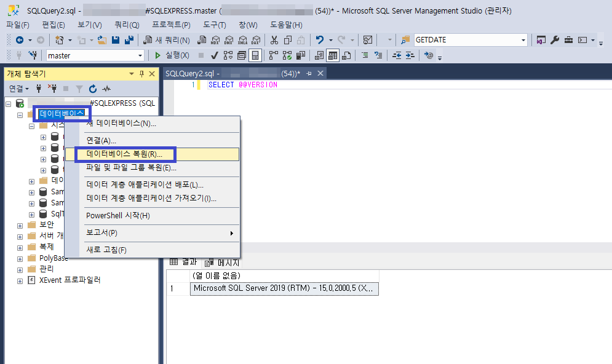Switch to the 메시지 results tab
This screenshot has height=364, width=612.
click(222, 262)
